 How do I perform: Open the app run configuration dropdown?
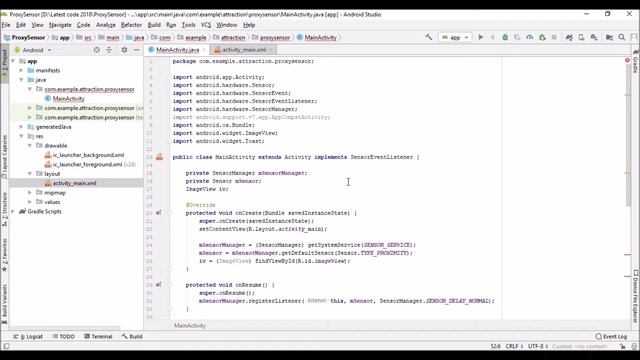(455, 37)
